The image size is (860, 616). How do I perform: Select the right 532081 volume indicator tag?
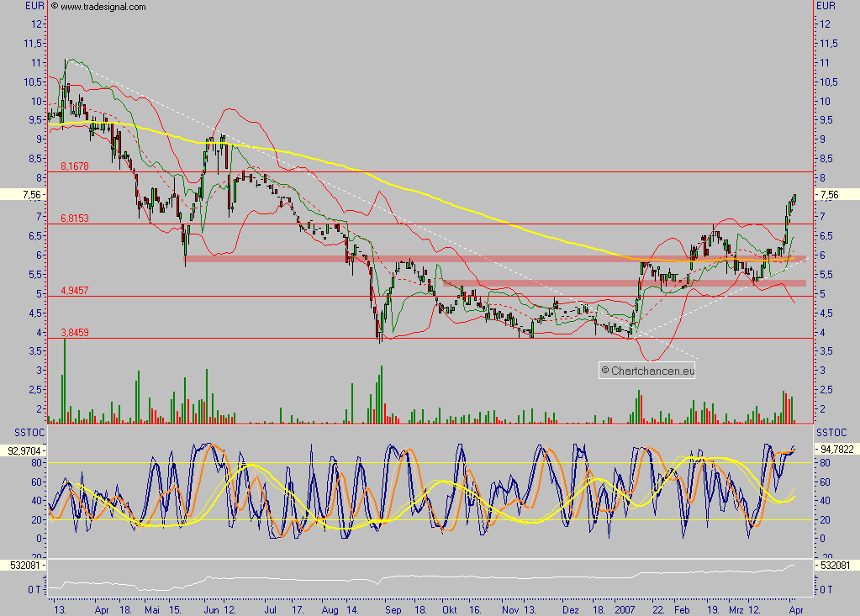point(835,566)
